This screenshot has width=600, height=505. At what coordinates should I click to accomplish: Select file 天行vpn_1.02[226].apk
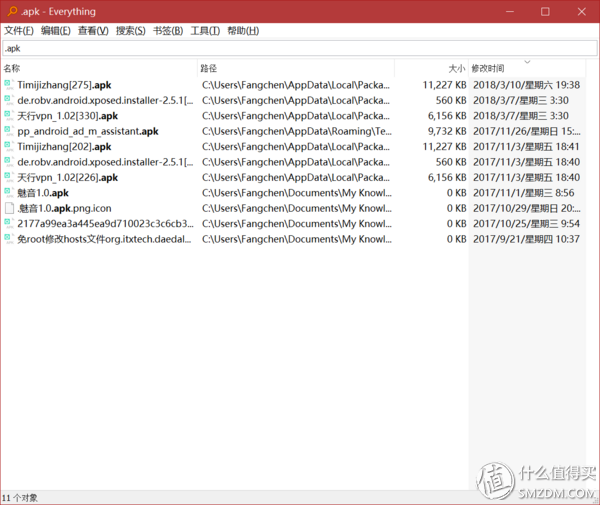68,178
